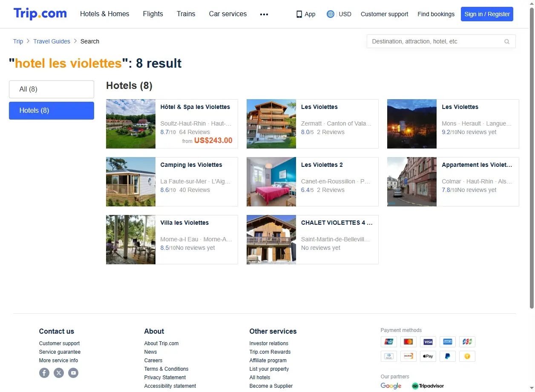Open the three-dots more menu
The image size is (535, 392).
coord(264,14)
